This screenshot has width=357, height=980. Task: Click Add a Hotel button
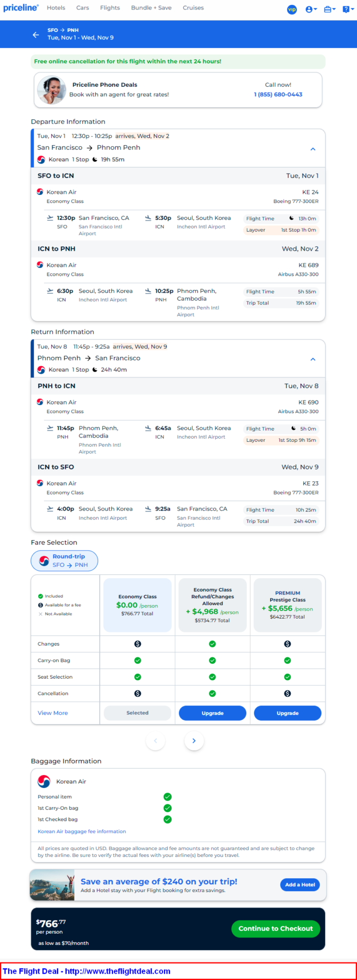point(300,885)
